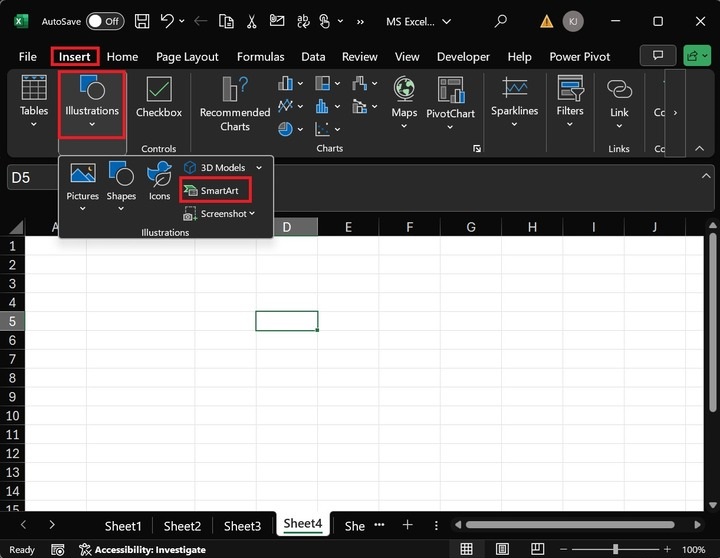Select the Shapes gallery icon
This screenshot has height=558, width=720.
click(121, 181)
